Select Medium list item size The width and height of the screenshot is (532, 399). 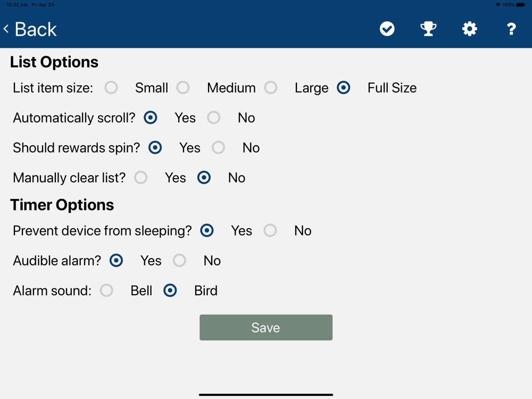[x=183, y=88]
